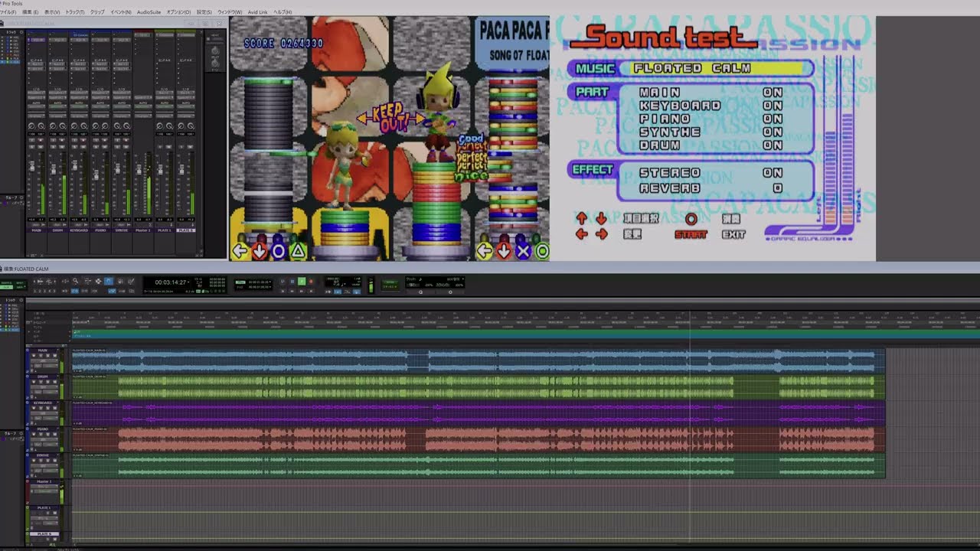Viewport: 980px width, 551px height.
Task: Solo the KEYBOARD track in Edit window
Action: point(48,408)
